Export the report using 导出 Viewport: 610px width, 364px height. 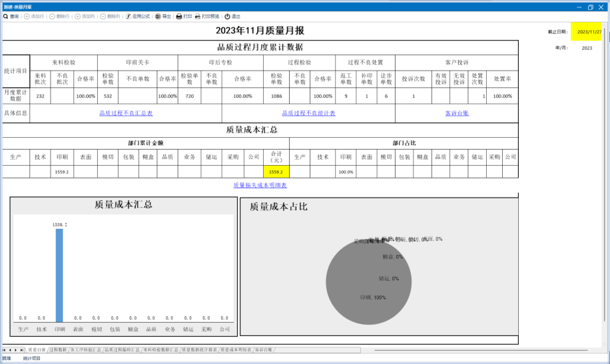click(163, 16)
